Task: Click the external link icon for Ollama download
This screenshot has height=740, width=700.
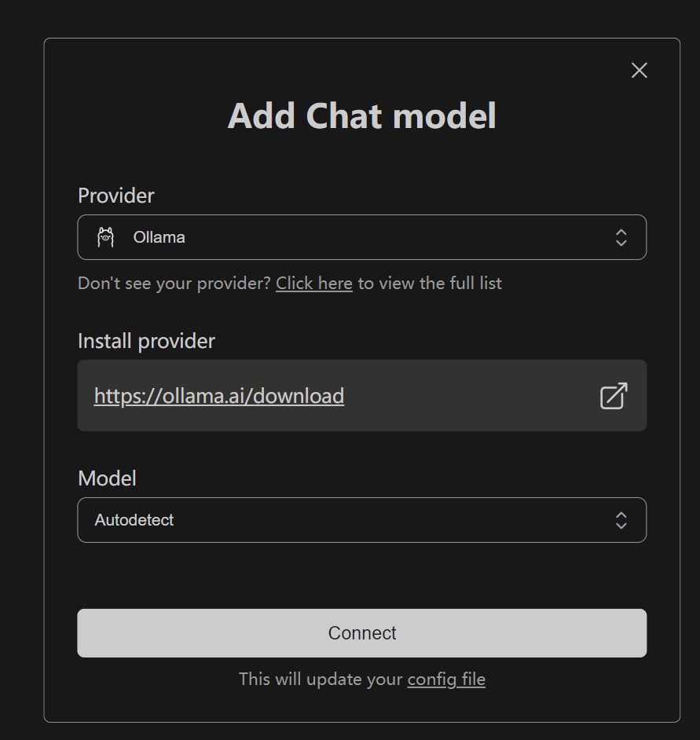Action: pos(614,395)
